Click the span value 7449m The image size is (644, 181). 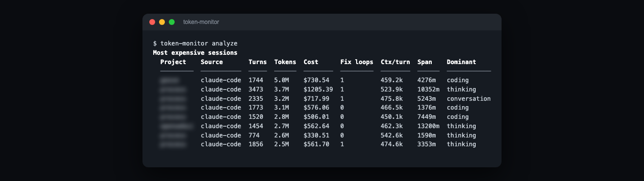point(427,117)
